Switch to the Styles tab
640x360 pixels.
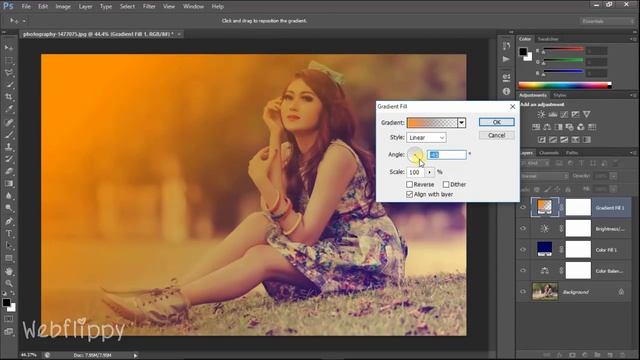pos(560,95)
